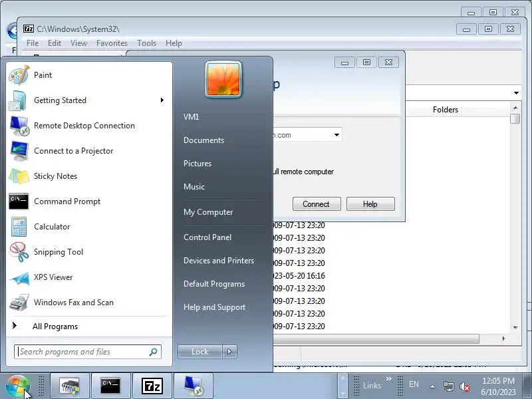Launch Sticky Notes icon

pyautogui.click(x=19, y=176)
